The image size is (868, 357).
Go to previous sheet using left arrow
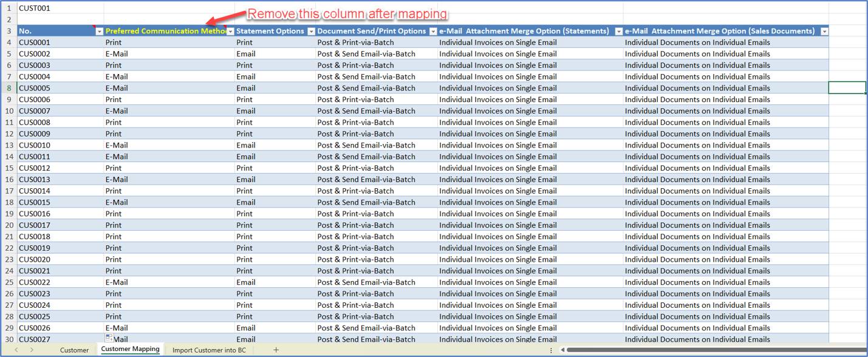(16, 350)
